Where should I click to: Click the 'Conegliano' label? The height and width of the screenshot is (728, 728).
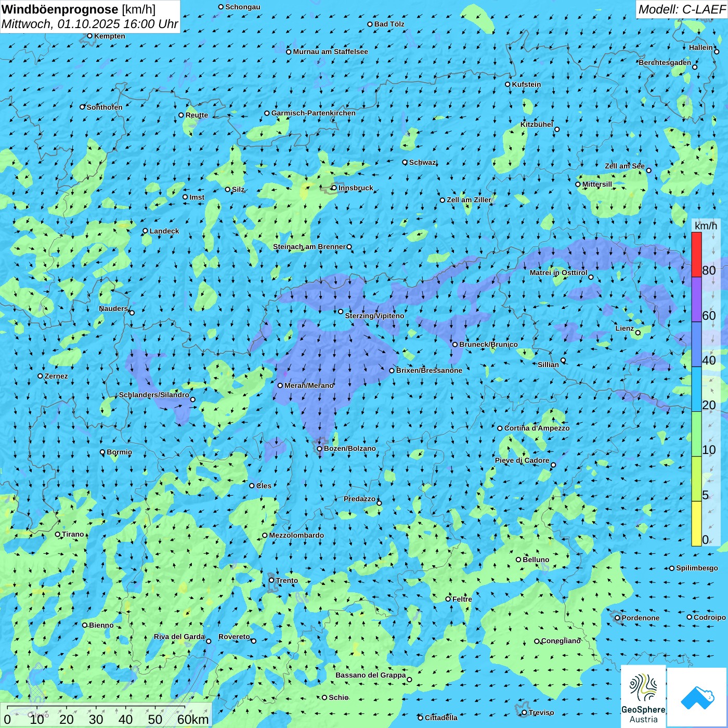point(561,641)
